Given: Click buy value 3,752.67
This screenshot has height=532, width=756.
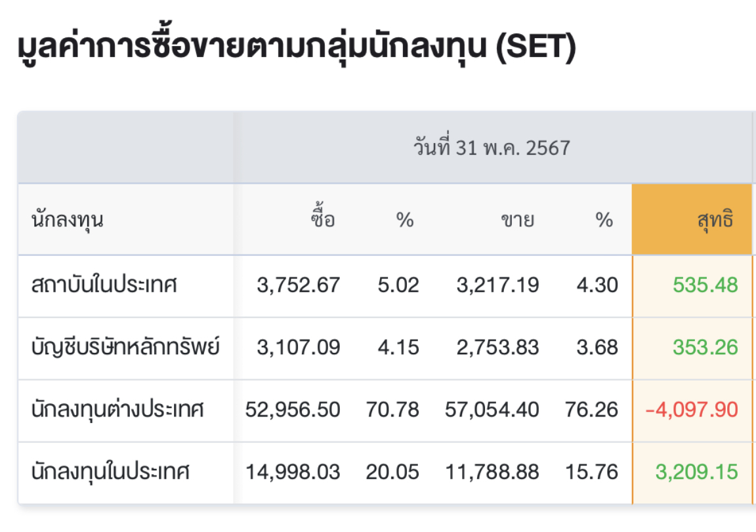Looking at the screenshot, I should pos(299,285).
